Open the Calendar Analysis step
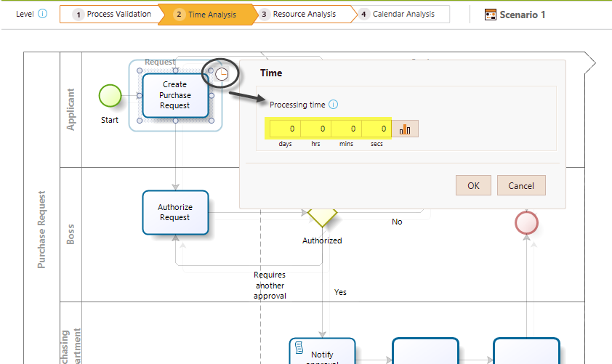The height and width of the screenshot is (364, 612). click(403, 14)
